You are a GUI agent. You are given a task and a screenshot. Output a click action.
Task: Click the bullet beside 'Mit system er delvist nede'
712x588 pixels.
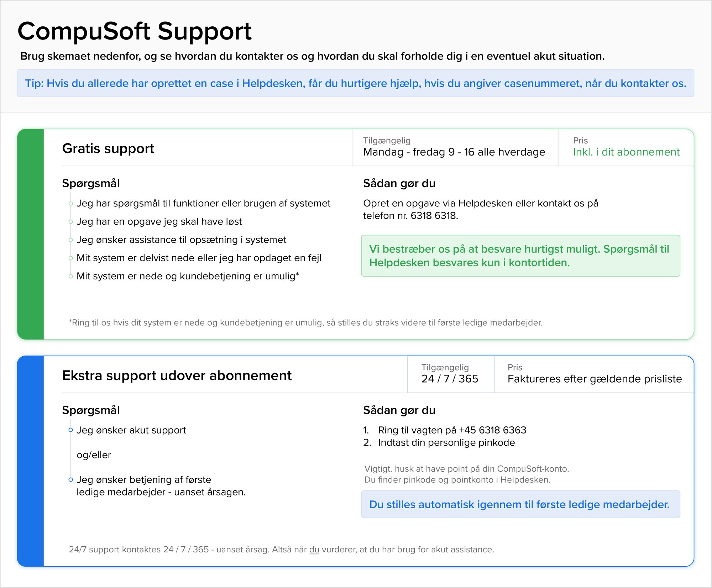point(70,258)
